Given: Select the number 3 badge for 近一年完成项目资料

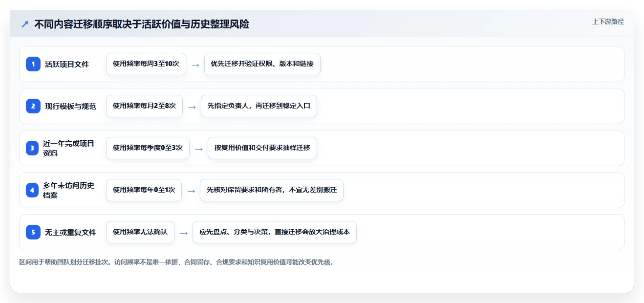Looking at the screenshot, I should pyautogui.click(x=33, y=148).
